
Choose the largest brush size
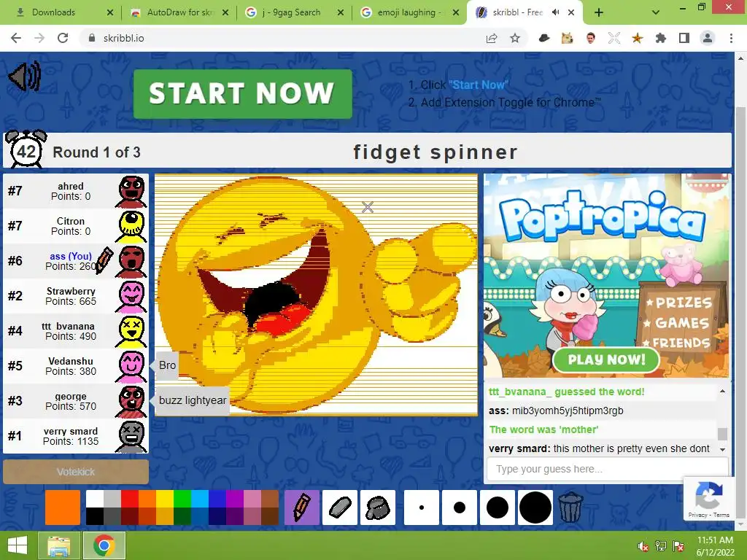[x=535, y=507]
